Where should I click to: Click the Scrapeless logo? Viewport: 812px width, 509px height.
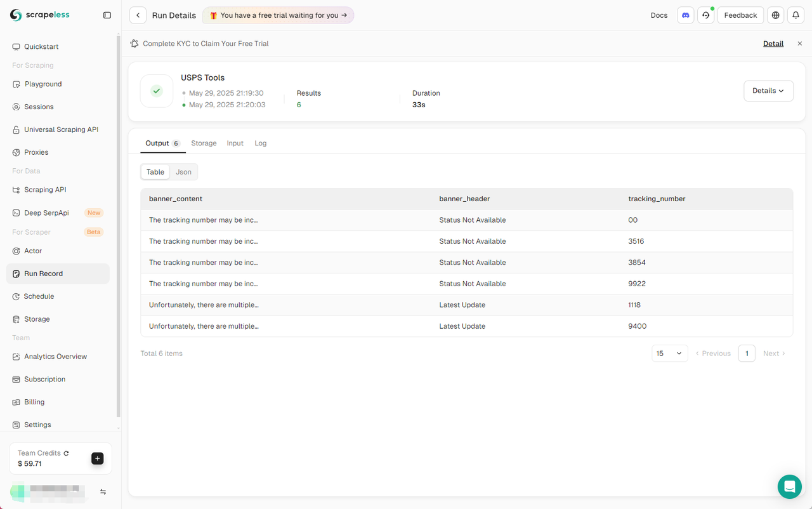39,15
